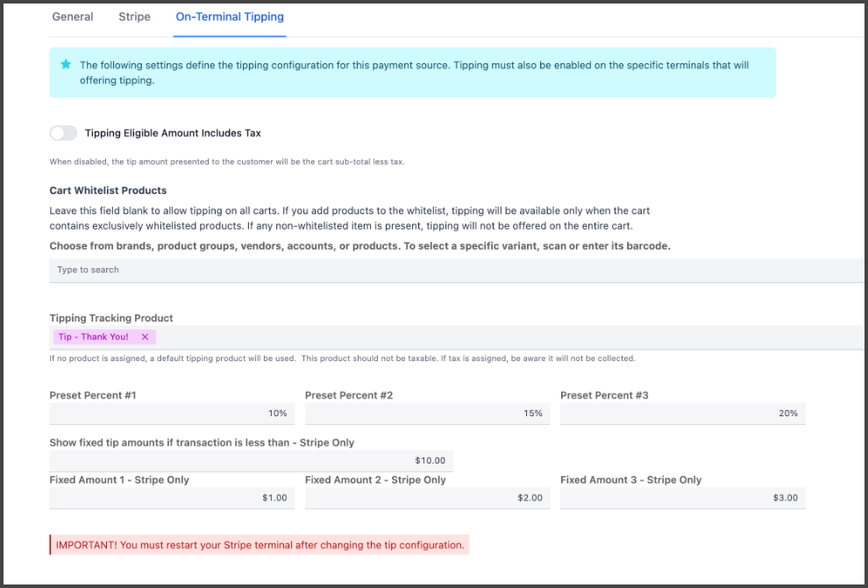Click the Fixed Amount 2 field showing $2.00

click(427, 498)
